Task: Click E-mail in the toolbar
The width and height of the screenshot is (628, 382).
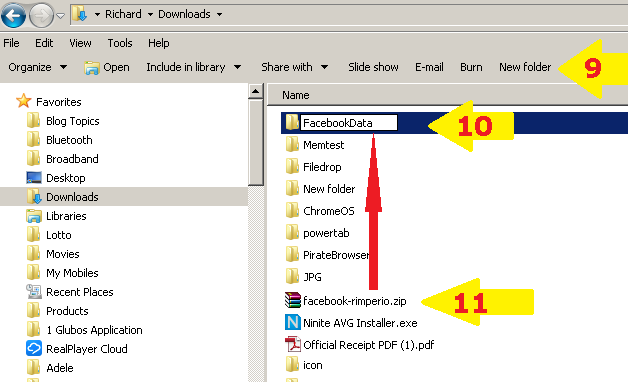Action: (x=429, y=67)
